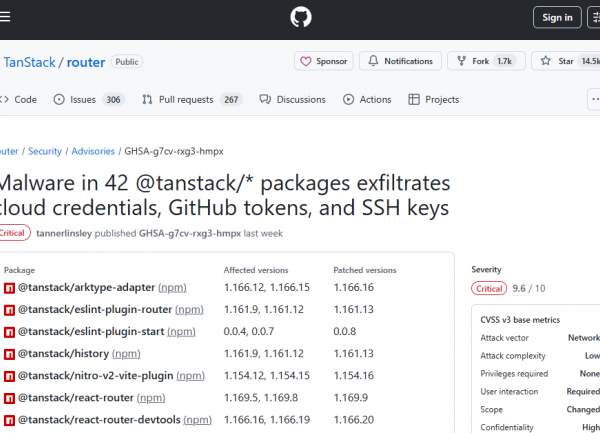
Task: Click the heart icon on Sponsor
Action: 305,61
